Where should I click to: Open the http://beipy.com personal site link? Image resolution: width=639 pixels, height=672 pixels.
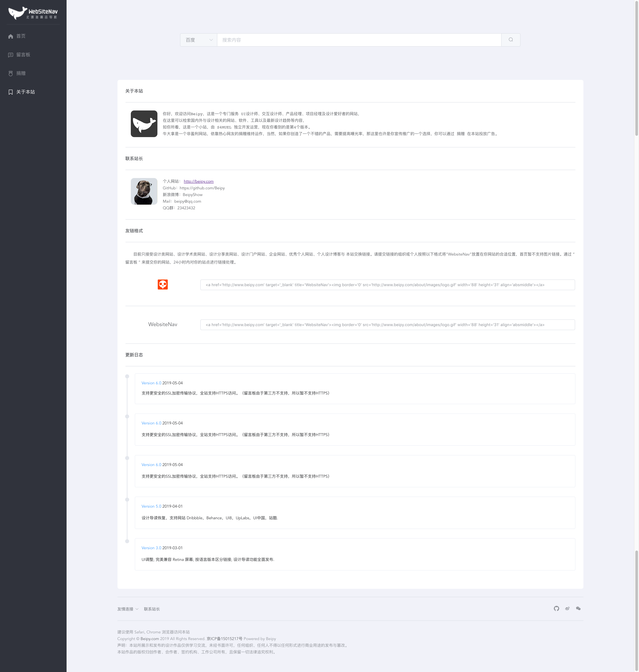point(199,181)
